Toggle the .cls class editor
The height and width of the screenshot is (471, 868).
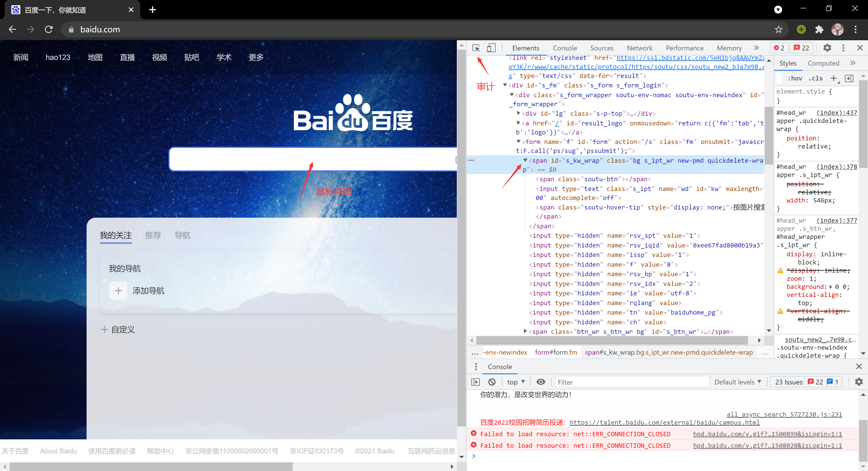(815, 78)
